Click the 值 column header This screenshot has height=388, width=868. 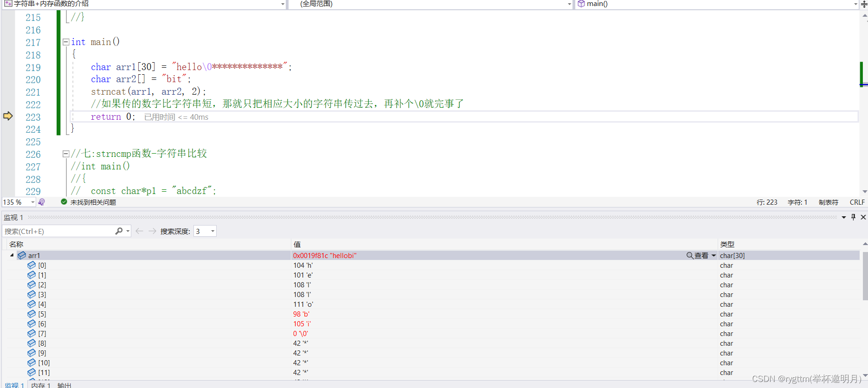click(x=297, y=245)
